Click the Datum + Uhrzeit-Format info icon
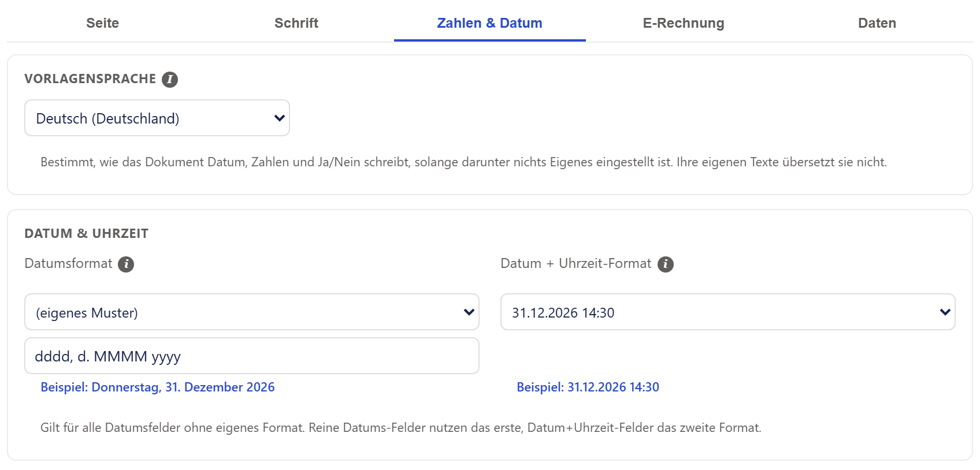This screenshot has height=470, width=980. pyautogui.click(x=666, y=264)
